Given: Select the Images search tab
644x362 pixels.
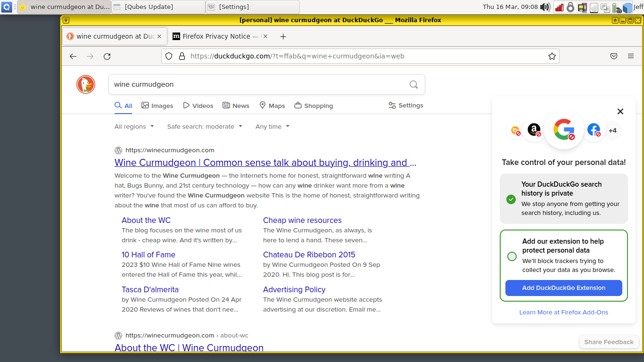Looking at the screenshot, I should pos(157,106).
